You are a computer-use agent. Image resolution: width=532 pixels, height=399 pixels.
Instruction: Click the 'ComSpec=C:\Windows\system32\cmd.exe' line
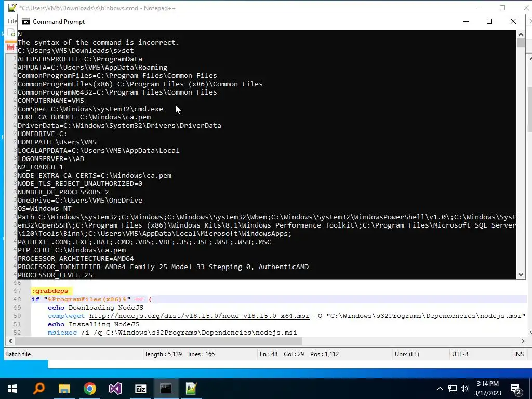[90, 109]
